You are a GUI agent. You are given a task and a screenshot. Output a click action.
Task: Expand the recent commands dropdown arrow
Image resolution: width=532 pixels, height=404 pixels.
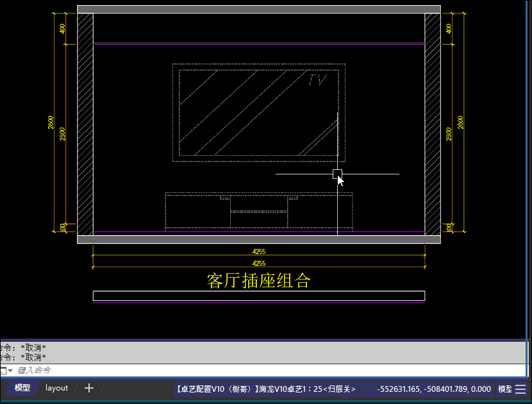coord(10,371)
